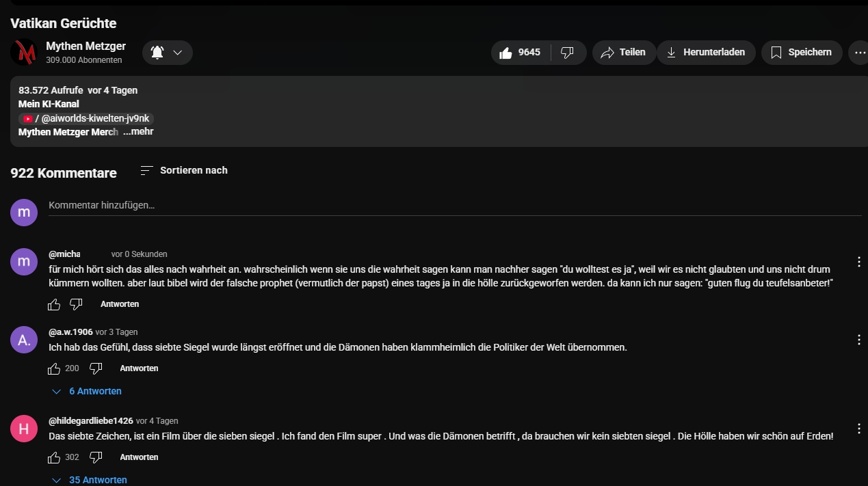Viewport: 868px width, 486px height.
Task: Expand the description with ...mehr
Action: pos(139,132)
